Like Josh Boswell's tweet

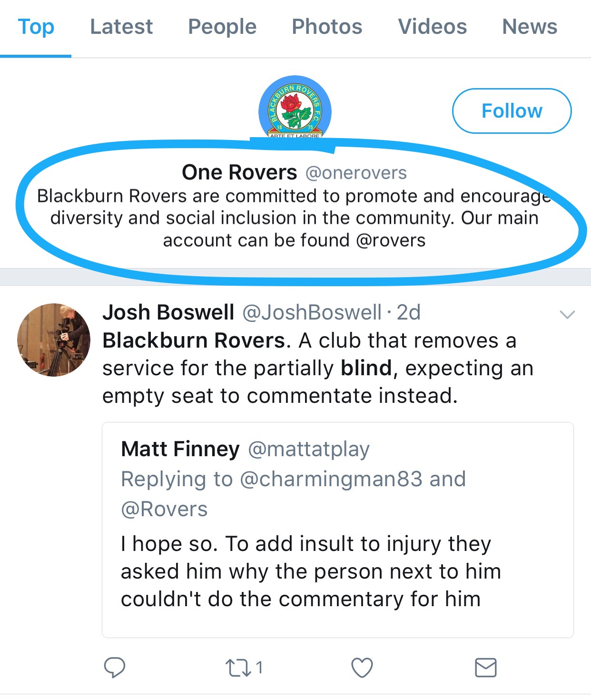[x=362, y=667]
